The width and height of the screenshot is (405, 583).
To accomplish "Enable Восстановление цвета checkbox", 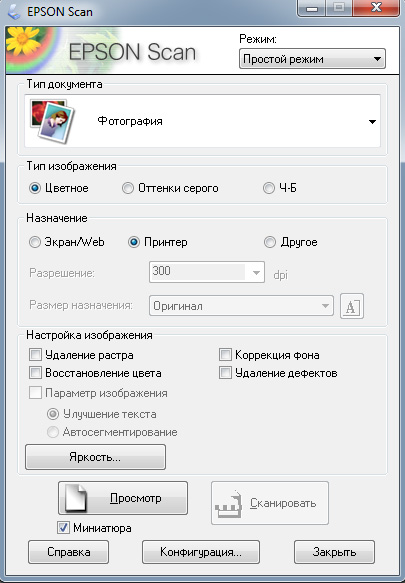I will coord(35,373).
